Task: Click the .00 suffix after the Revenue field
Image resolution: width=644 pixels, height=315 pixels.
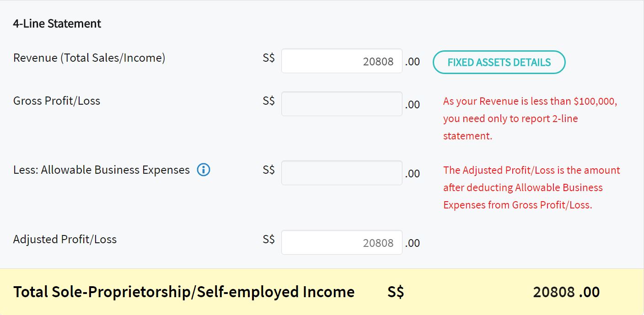Action: (x=413, y=62)
